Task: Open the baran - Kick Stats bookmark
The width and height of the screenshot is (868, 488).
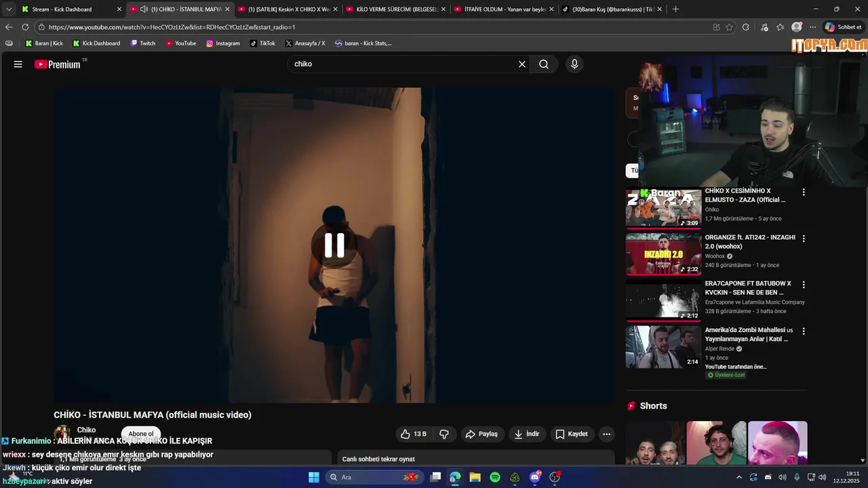Action: coord(363,43)
